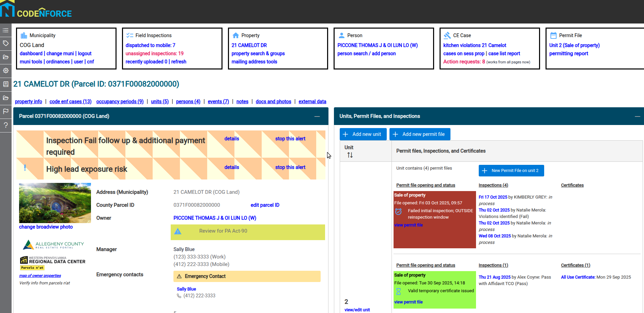This screenshot has height=313, width=644.
Task: Click the alarm clock icon on failed inspection
Action: coord(398,212)
